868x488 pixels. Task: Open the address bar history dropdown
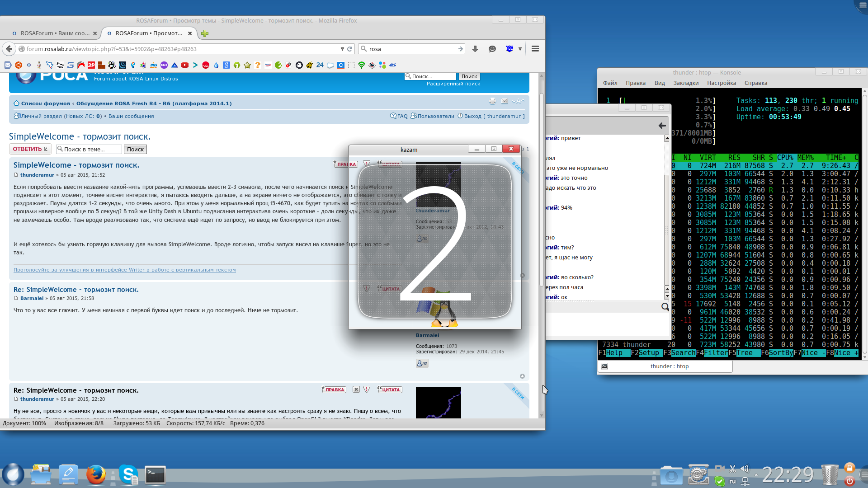(x=342, y=49)
